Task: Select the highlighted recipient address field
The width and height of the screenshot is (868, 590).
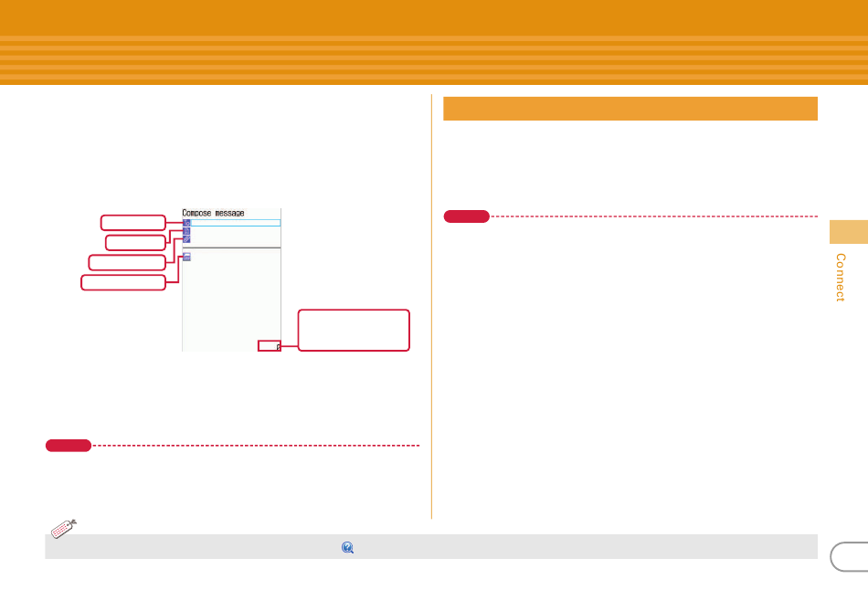Action: 235,223
